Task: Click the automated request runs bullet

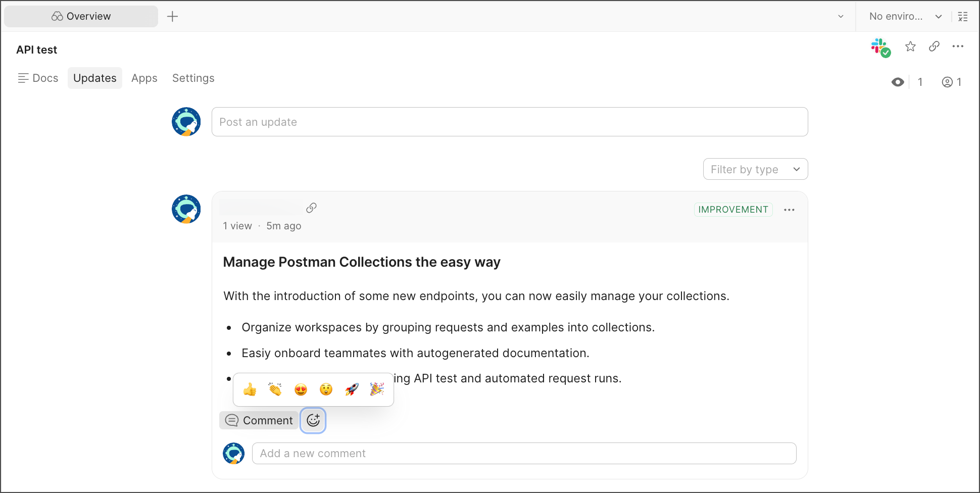Action: [x=508, y=378]
